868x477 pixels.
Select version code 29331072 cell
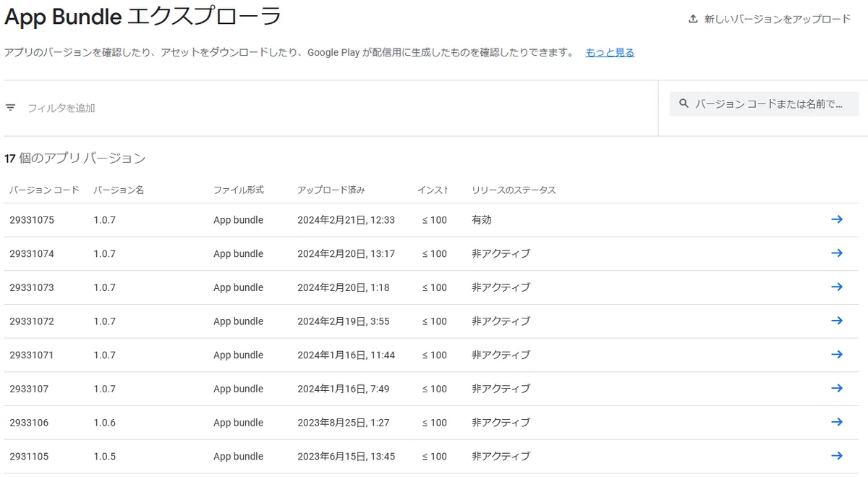pos(32,321)
